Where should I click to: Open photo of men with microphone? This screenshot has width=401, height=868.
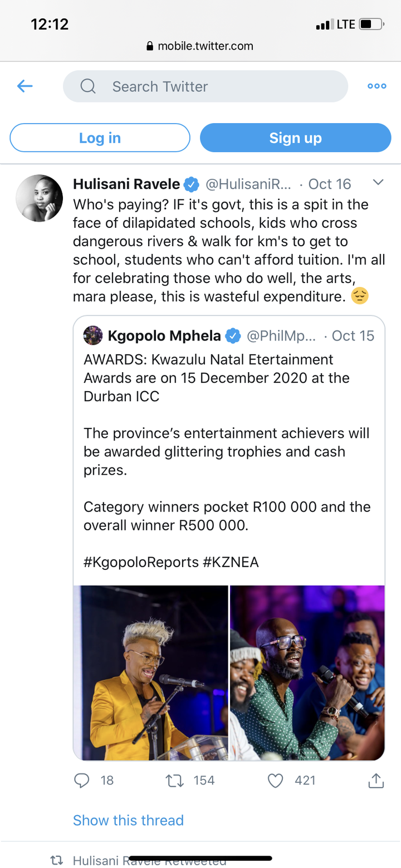pyautogui.click(x=307, y=672)
